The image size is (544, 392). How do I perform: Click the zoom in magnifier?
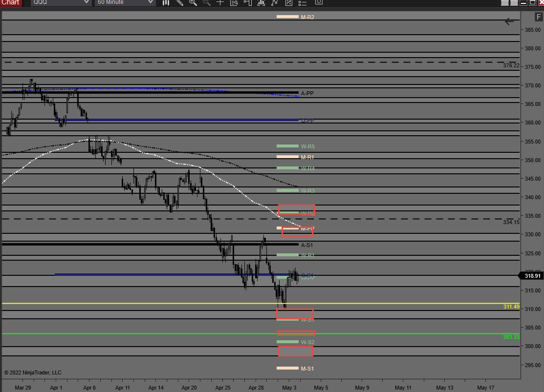tap(193, 2)
